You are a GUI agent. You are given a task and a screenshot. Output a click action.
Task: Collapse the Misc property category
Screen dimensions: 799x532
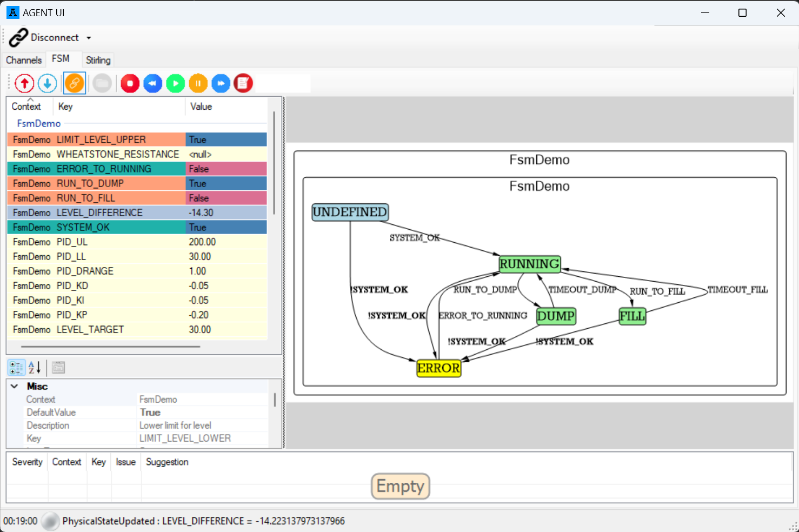[15, 386]
